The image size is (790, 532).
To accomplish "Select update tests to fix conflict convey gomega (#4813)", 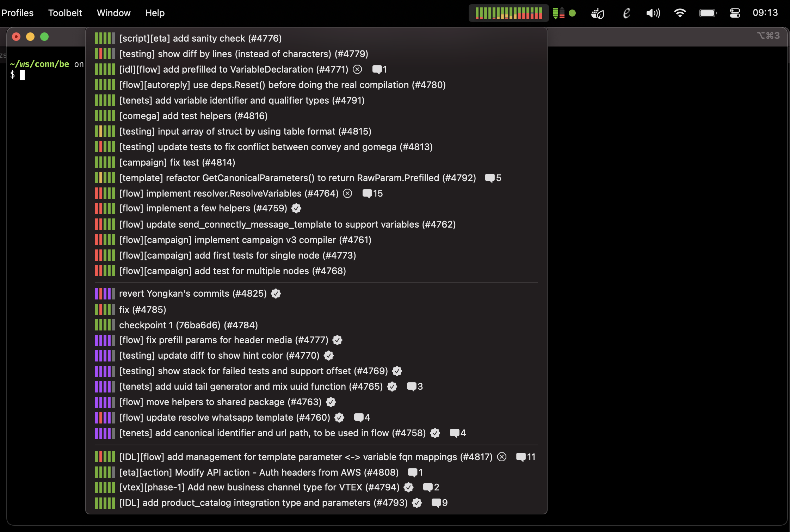I will 316,147.
